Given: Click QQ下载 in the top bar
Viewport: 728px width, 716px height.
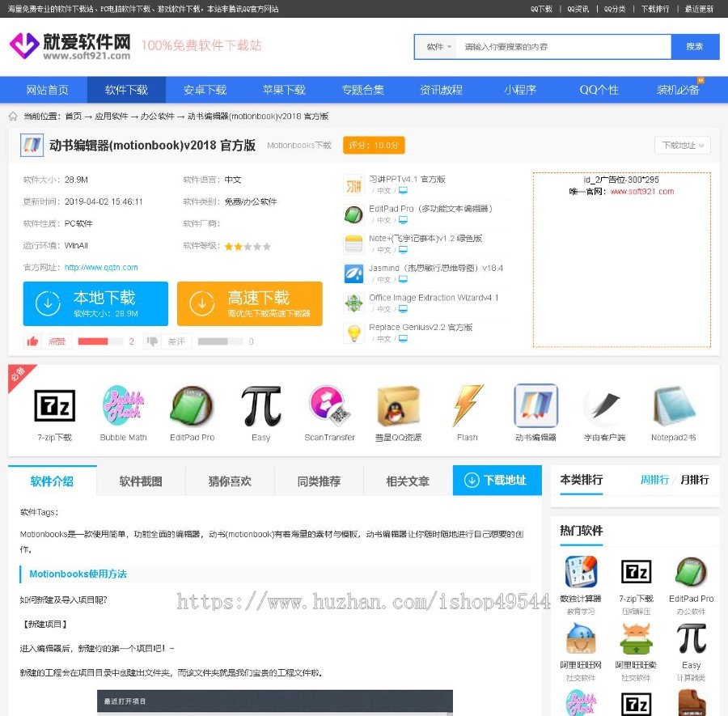Looking at the screenshot, I should pos(541,9).
